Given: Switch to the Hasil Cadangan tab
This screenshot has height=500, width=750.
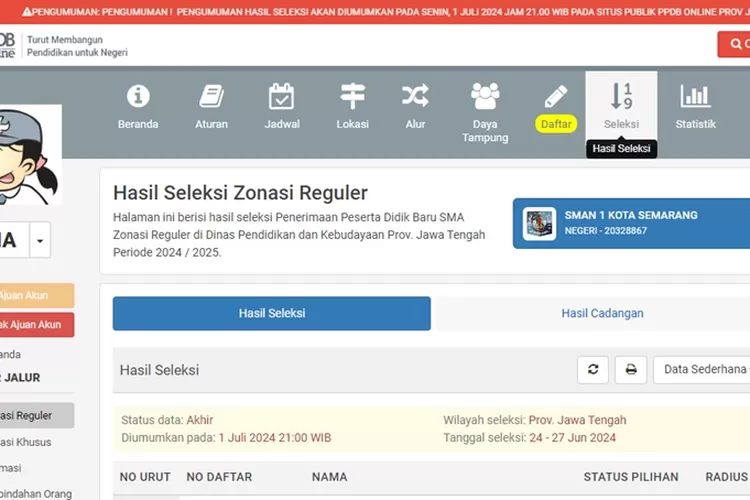Looking at the screenshot, I should [602, 313].
